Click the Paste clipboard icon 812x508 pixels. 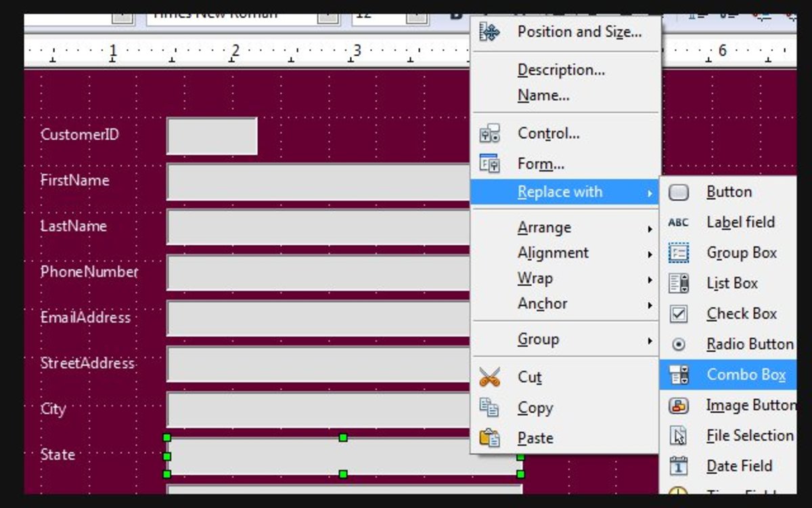coord(491,438)
